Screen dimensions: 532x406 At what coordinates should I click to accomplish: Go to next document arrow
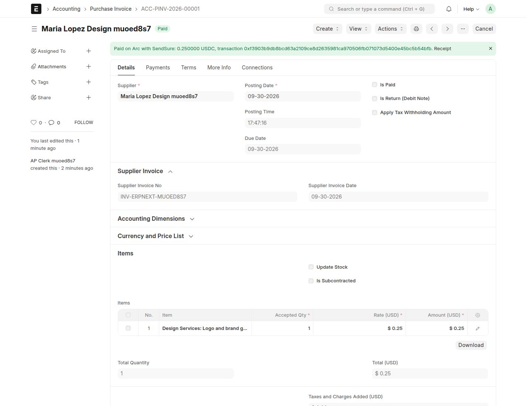pyautogui.click(x=447, y=29)
